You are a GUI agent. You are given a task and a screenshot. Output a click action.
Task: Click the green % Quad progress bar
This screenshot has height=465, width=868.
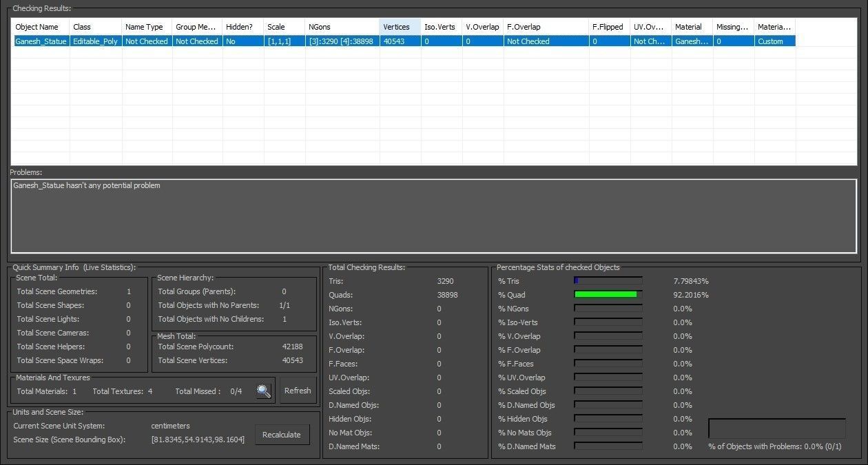(x=608, y=295)
